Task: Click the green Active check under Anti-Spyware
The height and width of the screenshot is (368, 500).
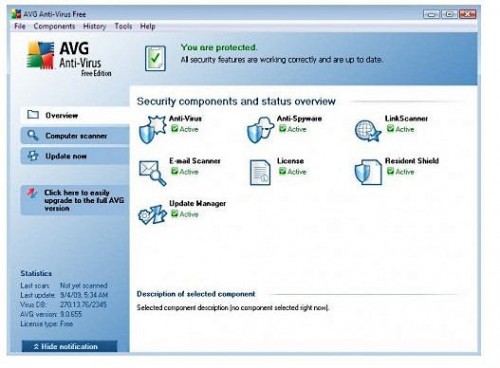Action: 283,129
